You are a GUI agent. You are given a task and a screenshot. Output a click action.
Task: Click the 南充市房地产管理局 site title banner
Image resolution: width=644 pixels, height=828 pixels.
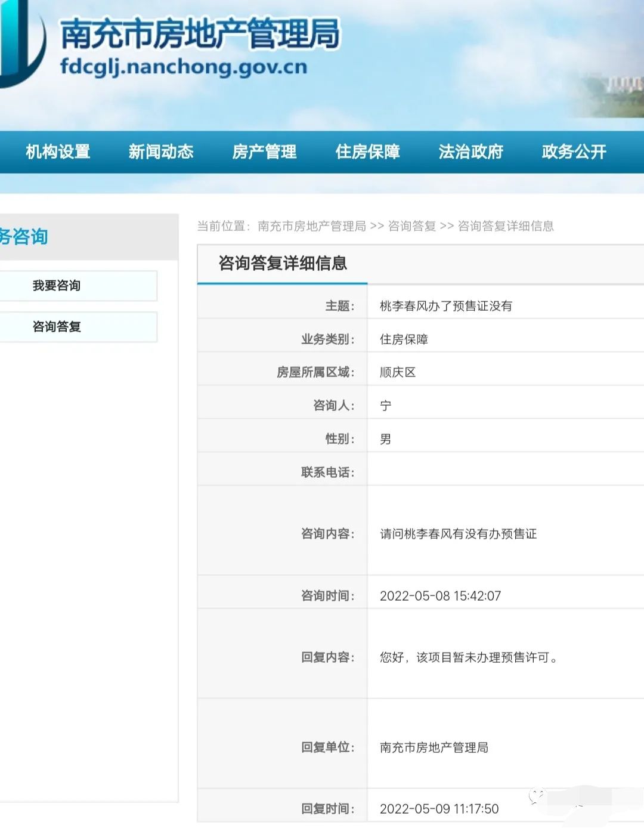coord(200,34)
